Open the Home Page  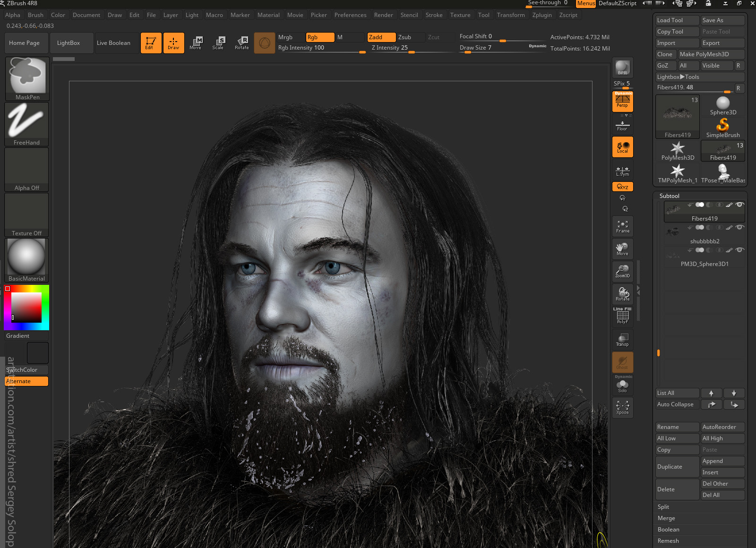(26, 43)
